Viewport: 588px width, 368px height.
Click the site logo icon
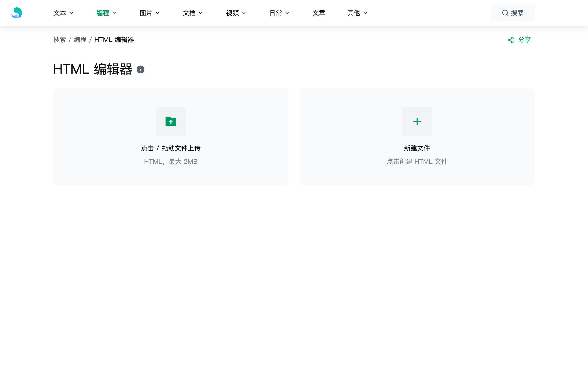(x=17, y=13)
